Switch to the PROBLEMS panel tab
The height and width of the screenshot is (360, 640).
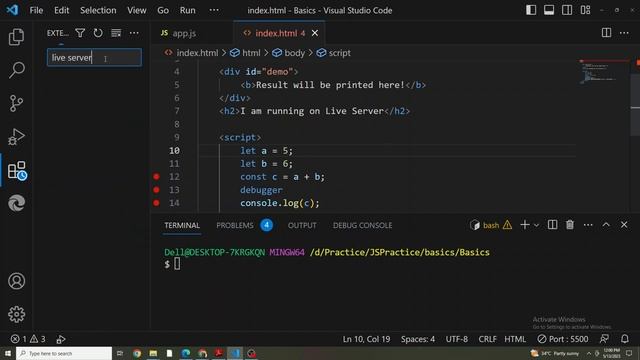pyautogui.click(x=235, y=225)
